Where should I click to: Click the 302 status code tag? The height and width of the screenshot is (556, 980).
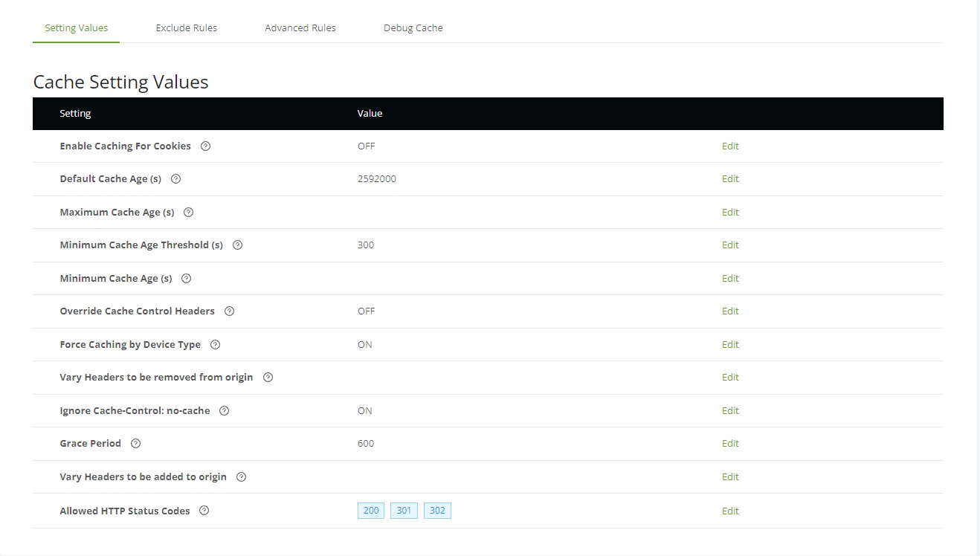click(x=437, y=511)
